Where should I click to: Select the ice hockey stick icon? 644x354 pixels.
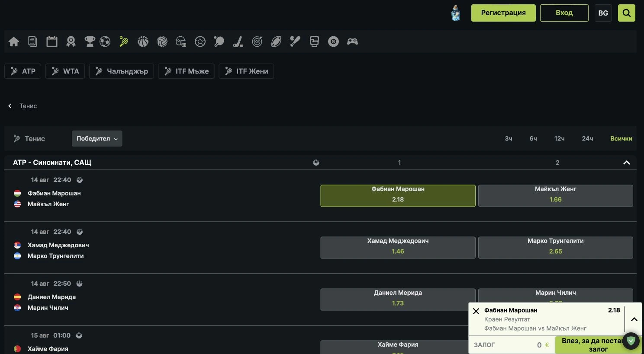[238, 41]
